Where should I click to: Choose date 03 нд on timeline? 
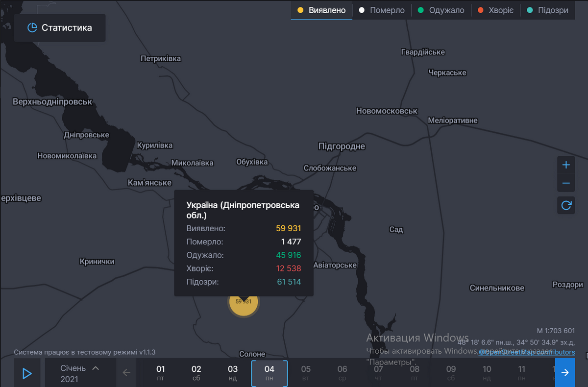233,373
